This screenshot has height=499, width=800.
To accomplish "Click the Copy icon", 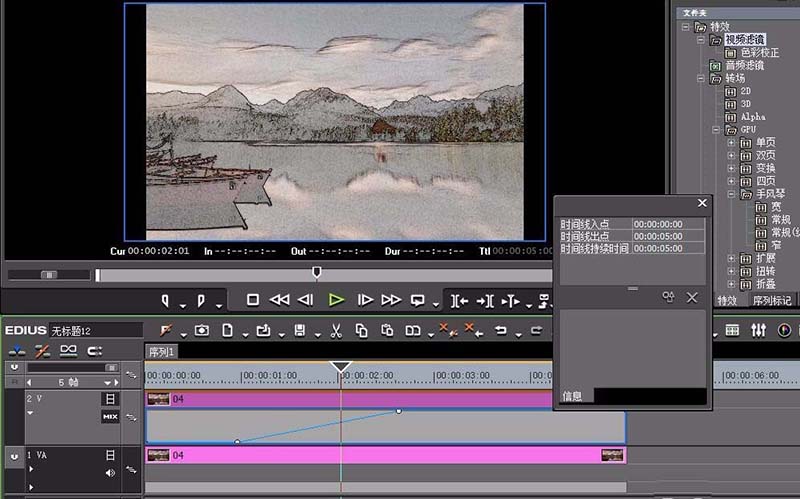I will (x=361, y=331).
